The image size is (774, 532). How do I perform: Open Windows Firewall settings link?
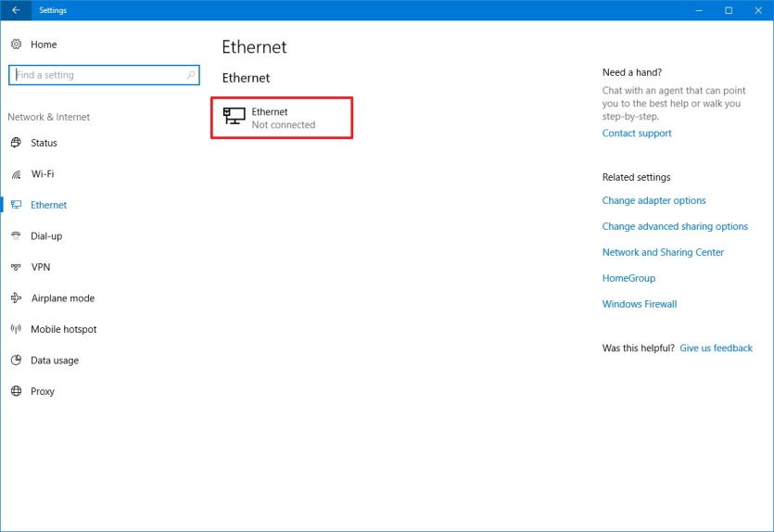pyautogui.click(x=640, y=304)
